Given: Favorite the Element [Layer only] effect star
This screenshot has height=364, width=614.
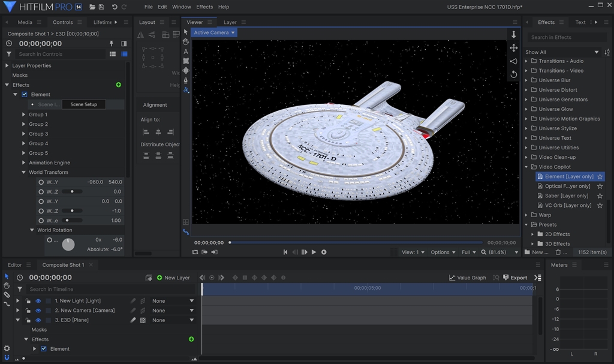Looking at the screenshot, I should point(600,177).
